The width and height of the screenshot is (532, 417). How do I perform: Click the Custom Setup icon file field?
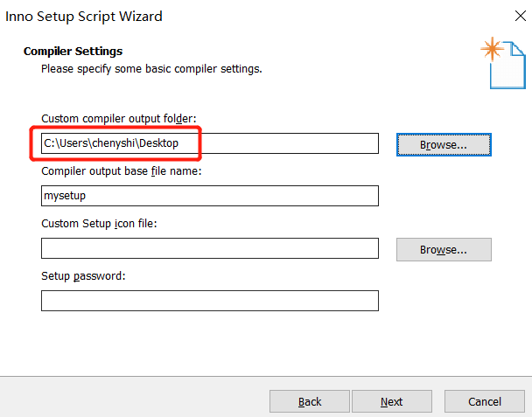click(210, 248)
